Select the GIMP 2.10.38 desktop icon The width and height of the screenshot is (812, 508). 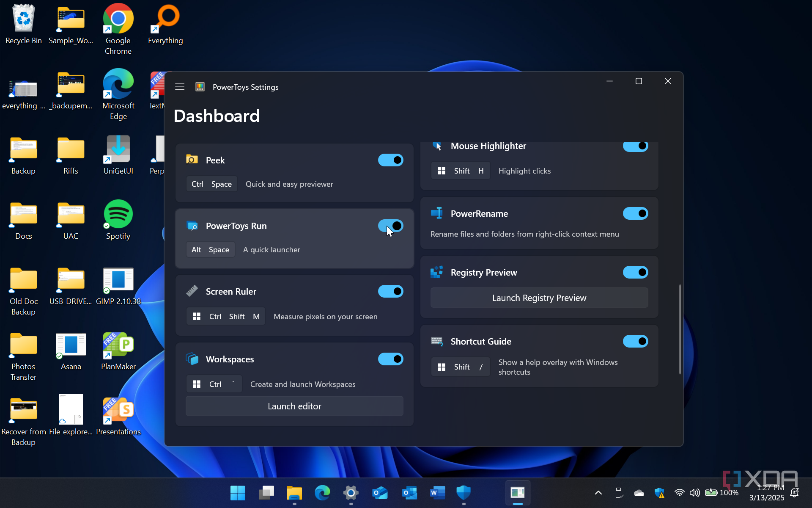118,285
